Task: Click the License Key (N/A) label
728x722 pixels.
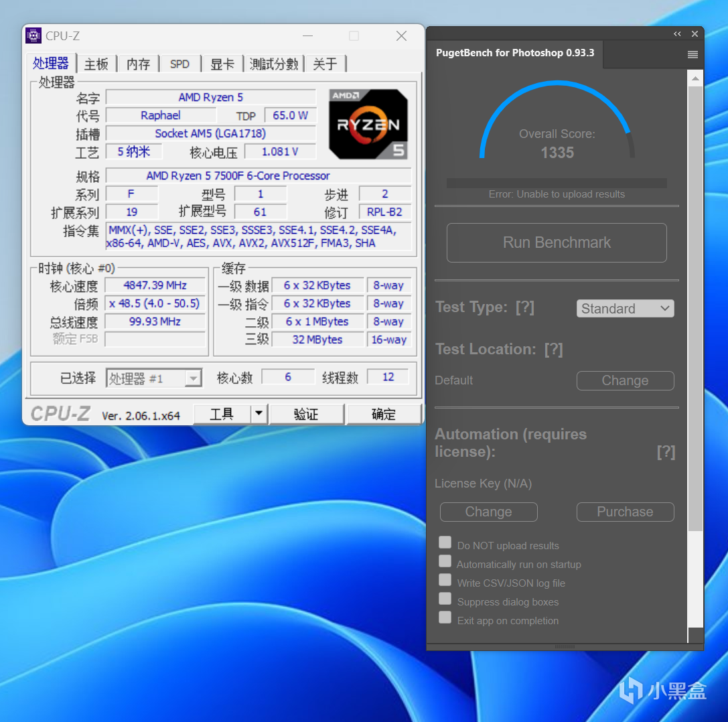Action: (x=484, y=484)
